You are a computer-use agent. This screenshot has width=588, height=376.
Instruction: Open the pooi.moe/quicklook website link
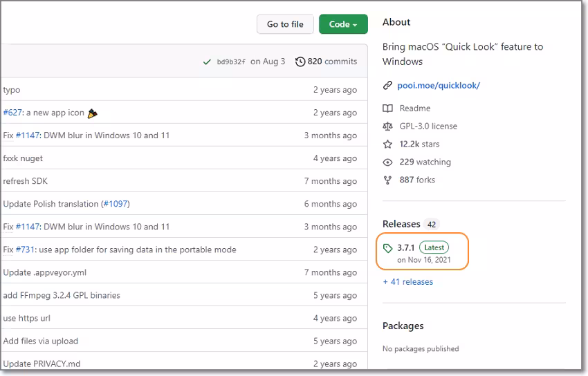coord(439,86)
